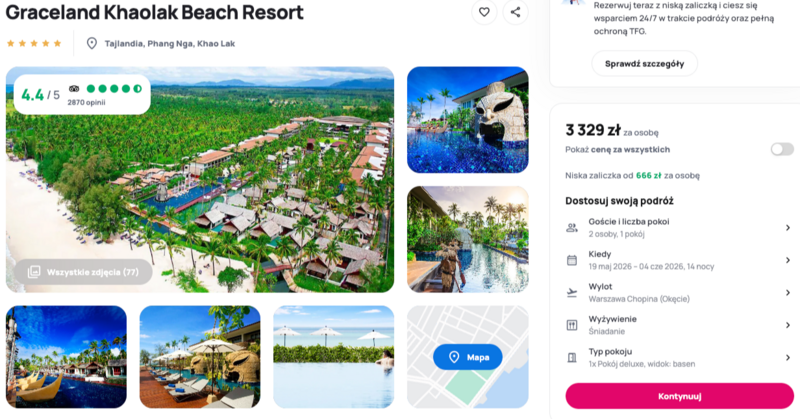The image size is (800, 419).
Task: Click the share icon beside the heart
Action: point(515,12)
